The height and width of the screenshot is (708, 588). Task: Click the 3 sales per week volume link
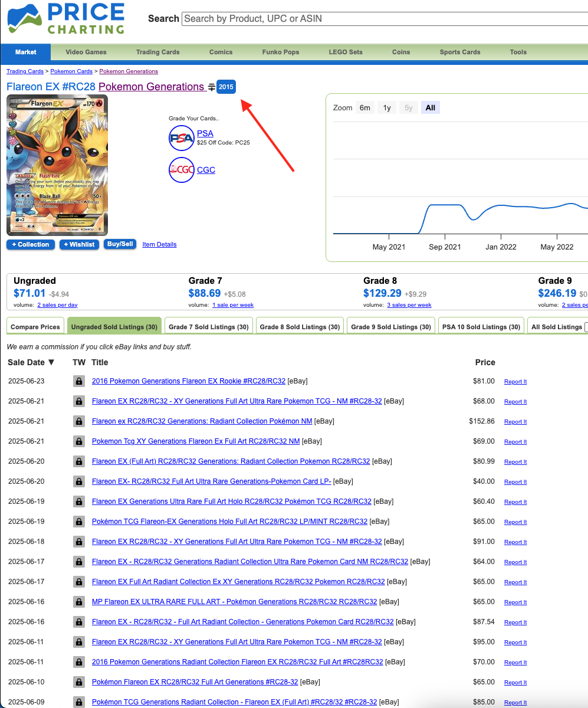tap(409, 305)
